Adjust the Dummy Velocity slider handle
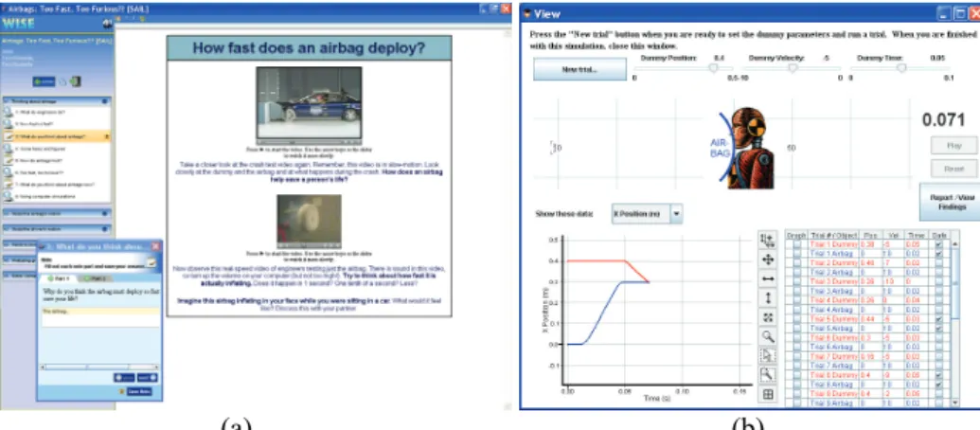 click(792, 69)
